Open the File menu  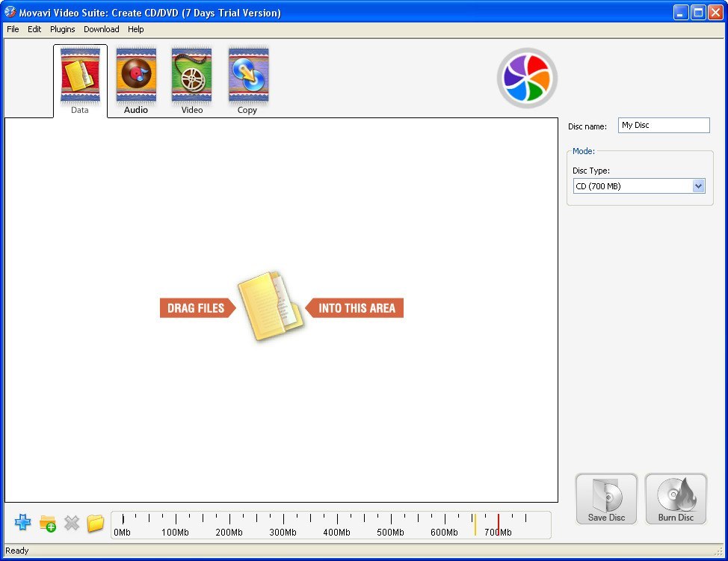[x=12, y=29]
